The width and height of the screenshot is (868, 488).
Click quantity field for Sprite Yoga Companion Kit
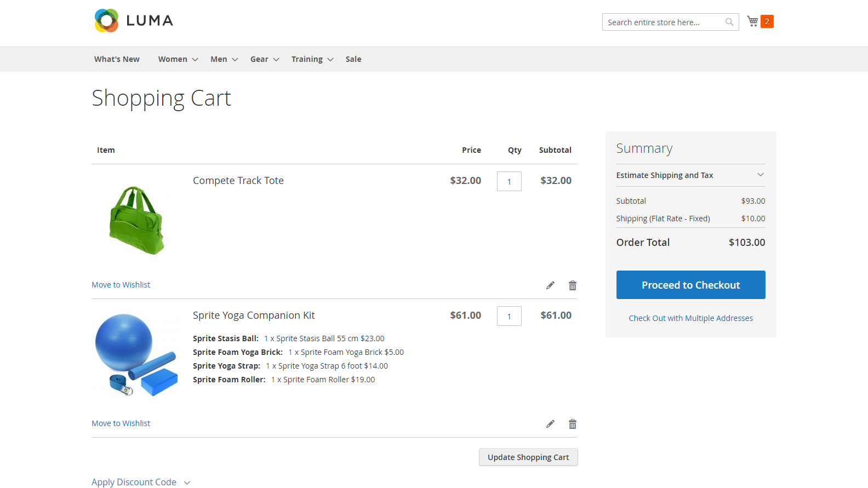[x=509, y=316]
